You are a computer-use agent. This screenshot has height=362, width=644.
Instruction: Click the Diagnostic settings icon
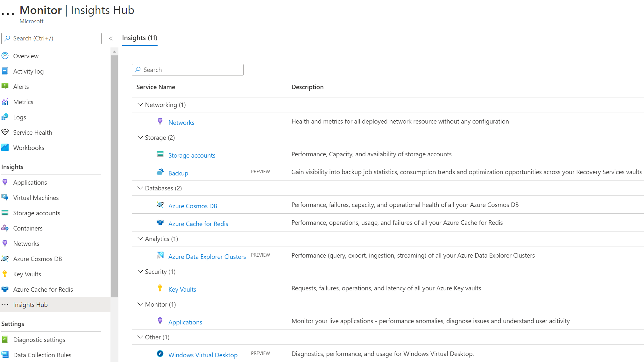click(x=5, y=340)
